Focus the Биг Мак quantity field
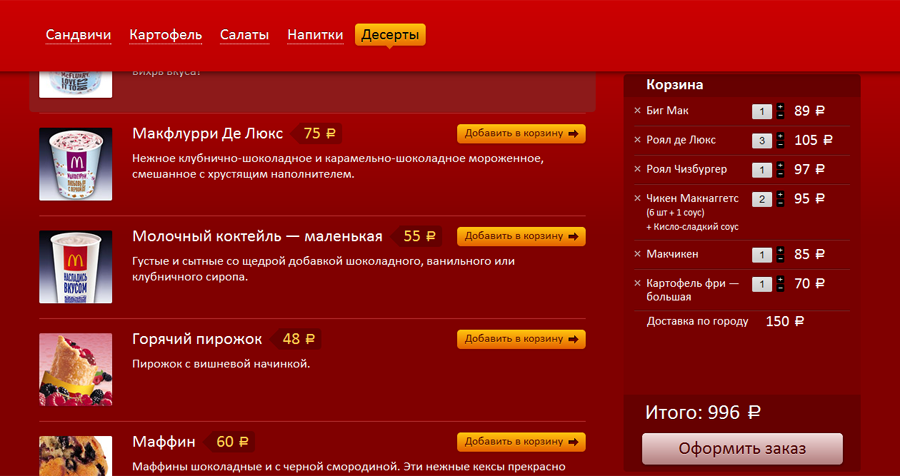900x476 pixels. point(762,111)
